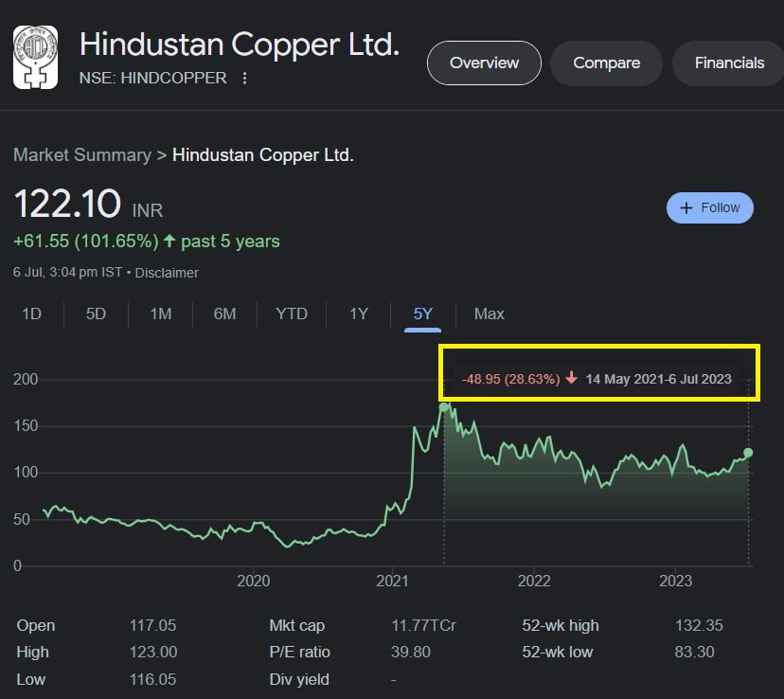Screen dimensions: 784x699
Task: Click the 2020 x-axis label
Action: coord(254,581)
